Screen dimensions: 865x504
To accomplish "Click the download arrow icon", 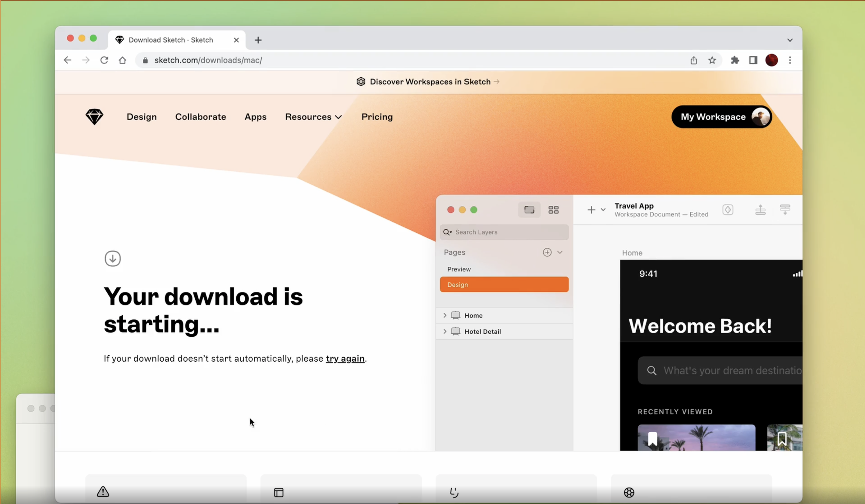I will click(112, 258).
